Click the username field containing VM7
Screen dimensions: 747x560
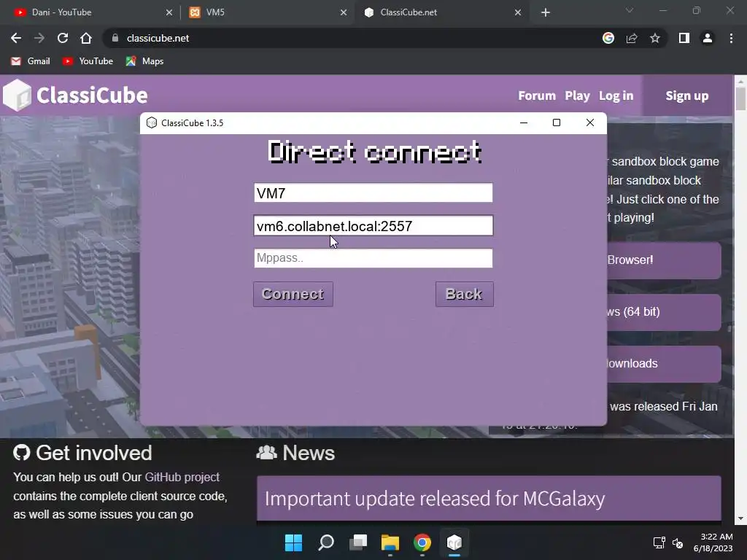(x=373, y=192)
